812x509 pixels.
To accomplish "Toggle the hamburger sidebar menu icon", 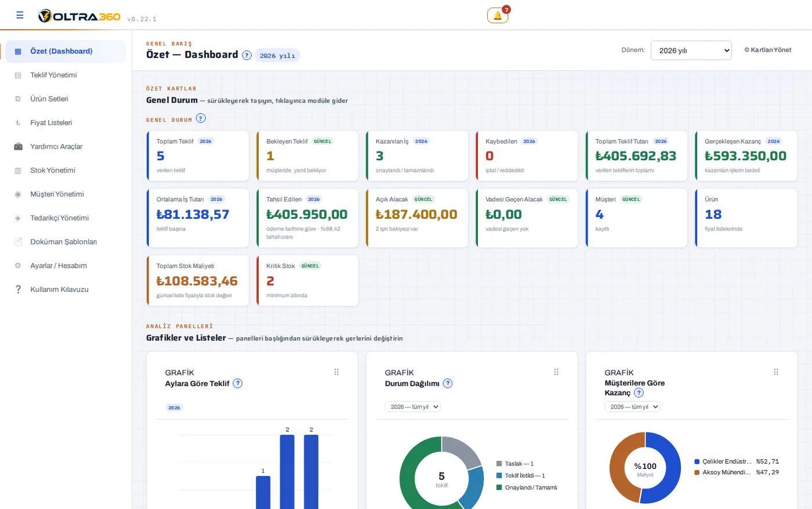I will coord(20,15).
